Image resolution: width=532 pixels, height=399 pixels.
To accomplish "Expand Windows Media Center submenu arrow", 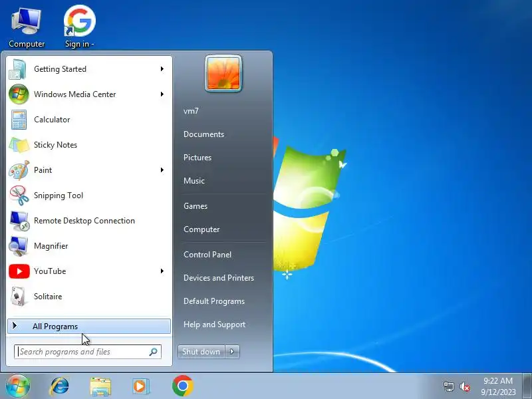I will point(162,94).
